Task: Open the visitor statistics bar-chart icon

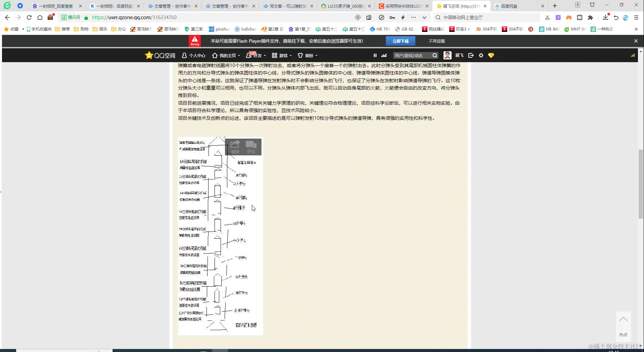Action: [x=384, y=55]
